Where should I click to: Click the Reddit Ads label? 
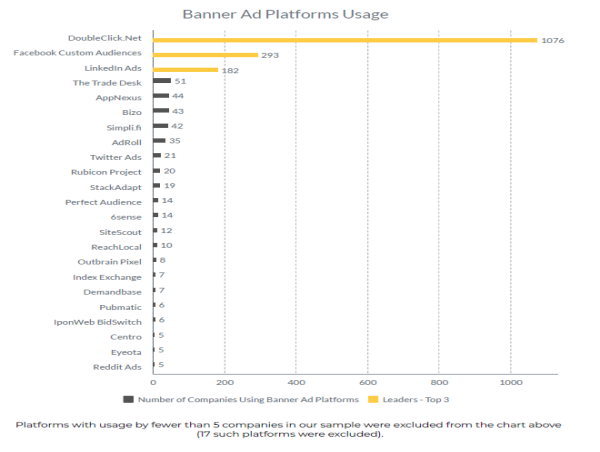tap(117, 367)
